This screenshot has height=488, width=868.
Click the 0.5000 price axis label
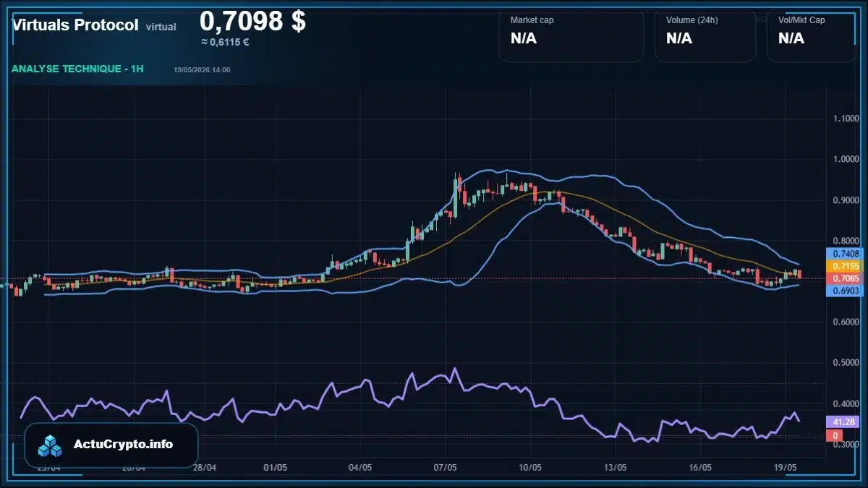point(845,363)
